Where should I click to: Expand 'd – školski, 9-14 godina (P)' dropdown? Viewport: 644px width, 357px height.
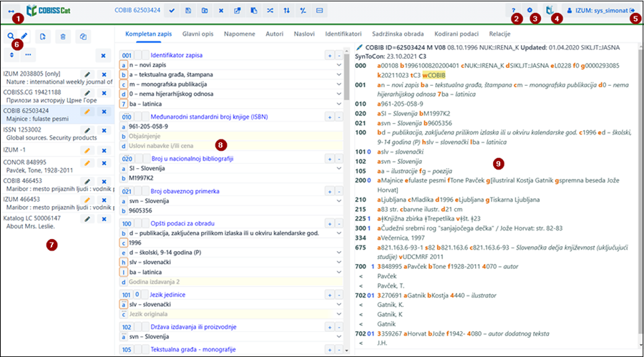339,253
